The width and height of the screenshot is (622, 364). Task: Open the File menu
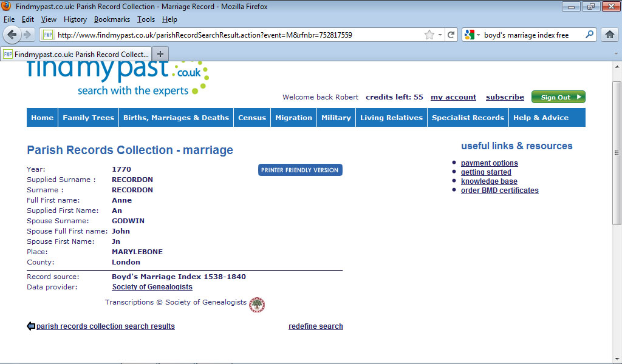click(x=9, y=19)
